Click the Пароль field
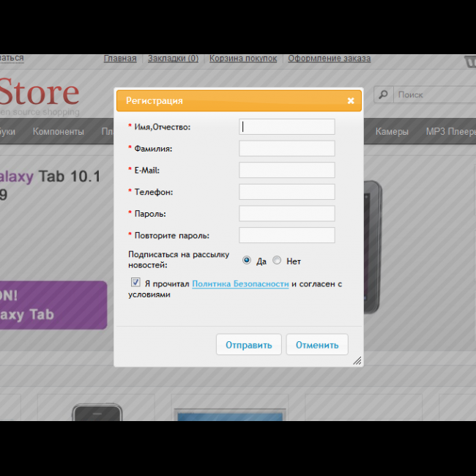 (x=287, y=214)
